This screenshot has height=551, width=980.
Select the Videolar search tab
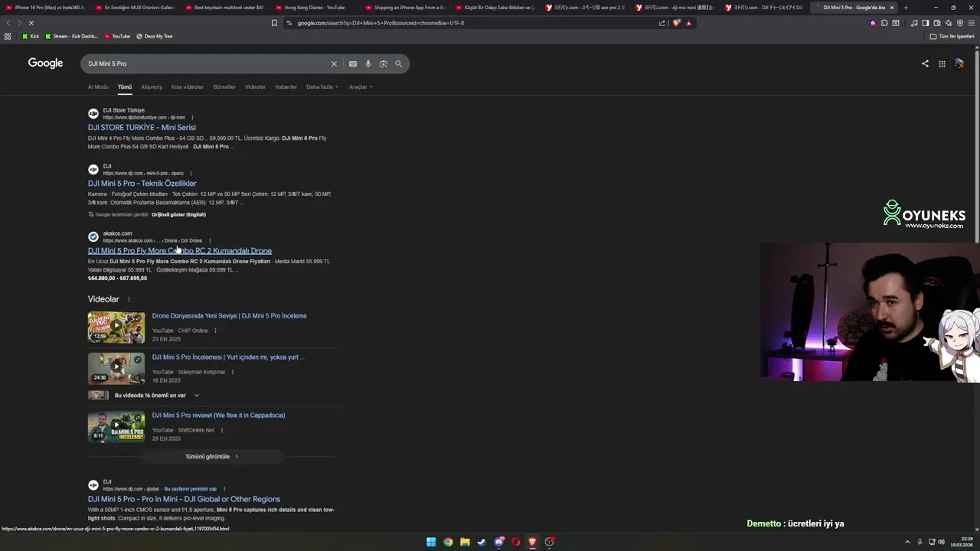256,86
